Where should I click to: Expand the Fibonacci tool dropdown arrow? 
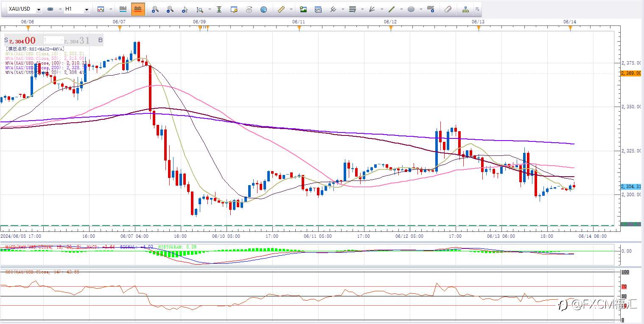click(362, 9)
